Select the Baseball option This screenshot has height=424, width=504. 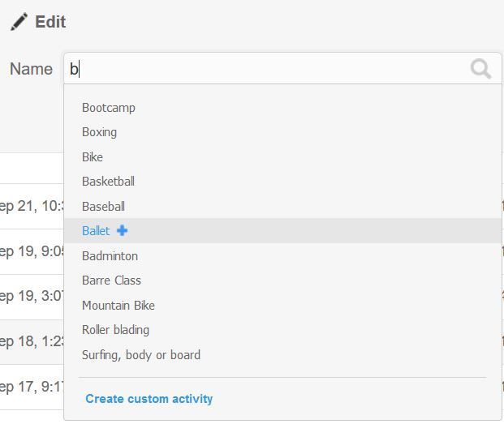click(103, 207)
